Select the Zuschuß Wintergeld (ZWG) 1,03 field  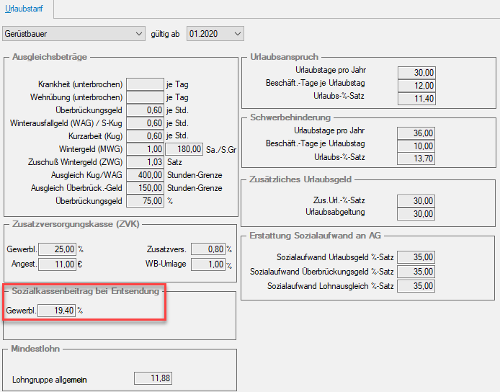(x=145, y=162)
